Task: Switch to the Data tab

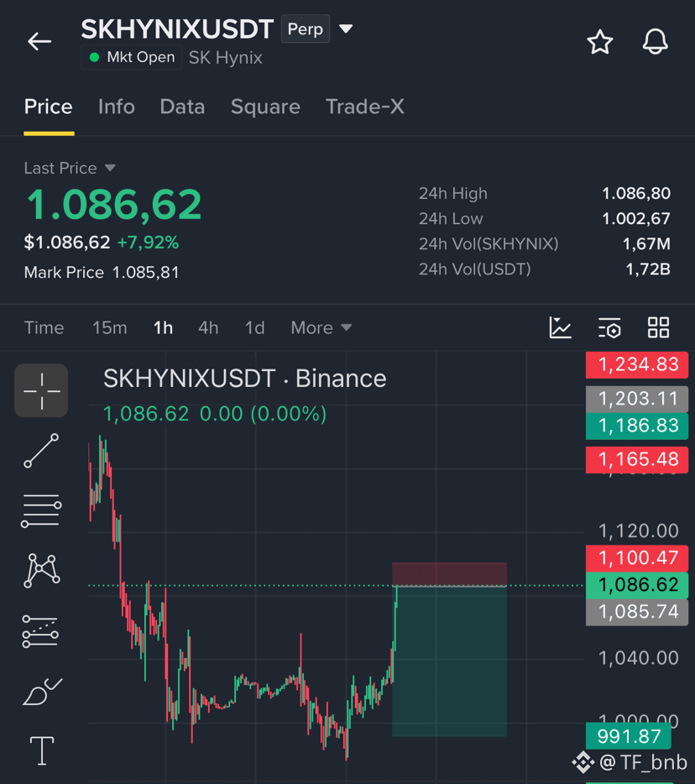Action: (x=182, y=107)
